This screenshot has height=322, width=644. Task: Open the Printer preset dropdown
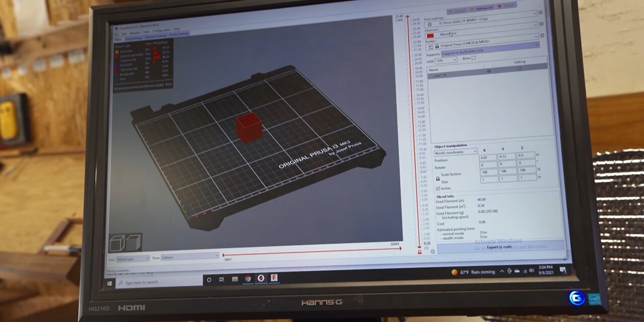point(482,41)
